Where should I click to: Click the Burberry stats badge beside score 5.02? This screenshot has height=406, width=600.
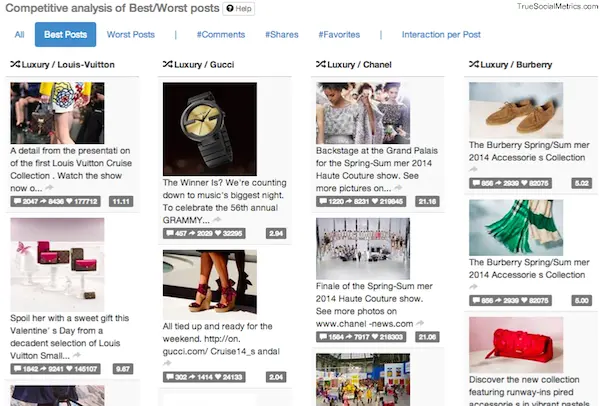(510, 183)
